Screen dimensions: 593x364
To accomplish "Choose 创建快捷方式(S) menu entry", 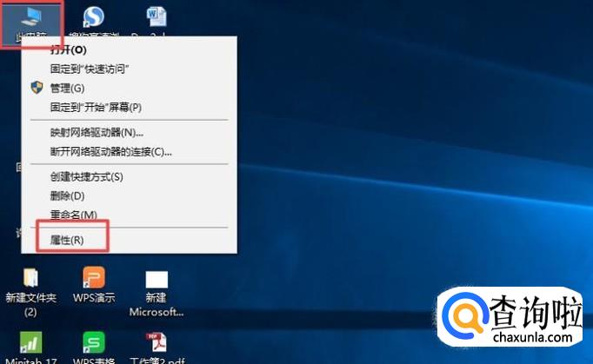I will click(x=129, y=176).
